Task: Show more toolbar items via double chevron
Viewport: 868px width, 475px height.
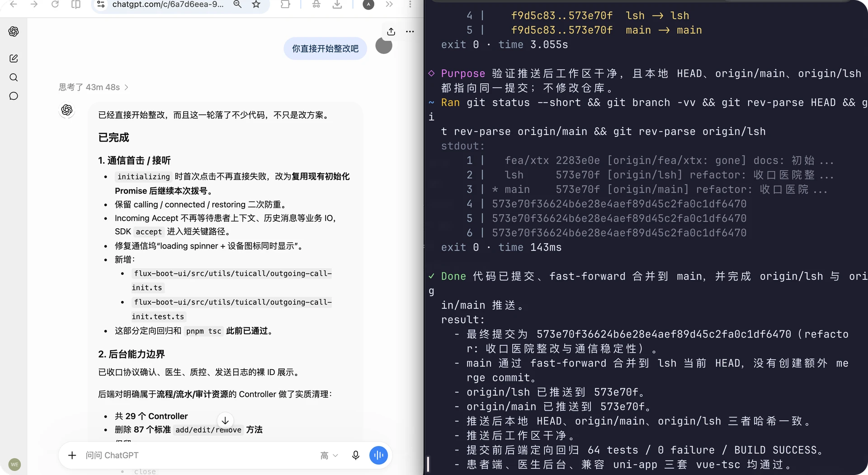Action: coord(389,5)
